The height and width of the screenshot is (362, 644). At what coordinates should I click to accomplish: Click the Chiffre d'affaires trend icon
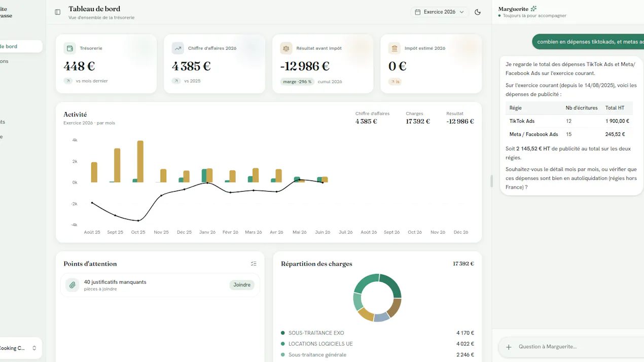coord(178,48)
